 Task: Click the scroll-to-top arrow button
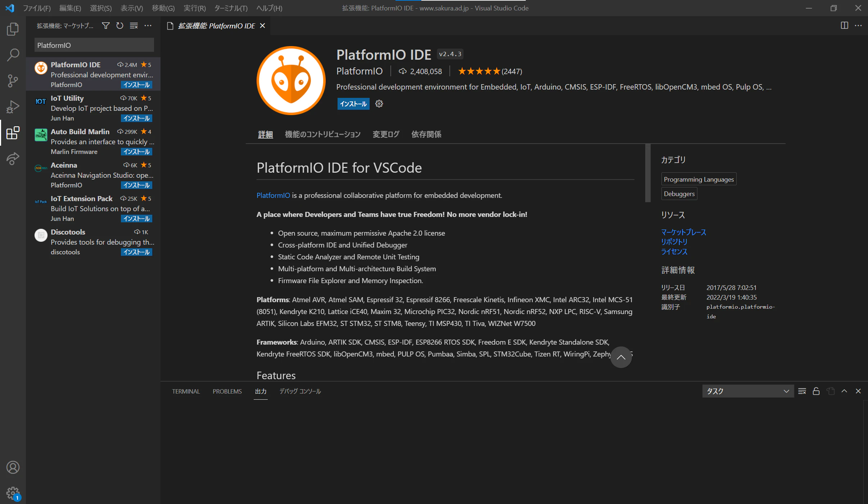[x=621, y=357]
